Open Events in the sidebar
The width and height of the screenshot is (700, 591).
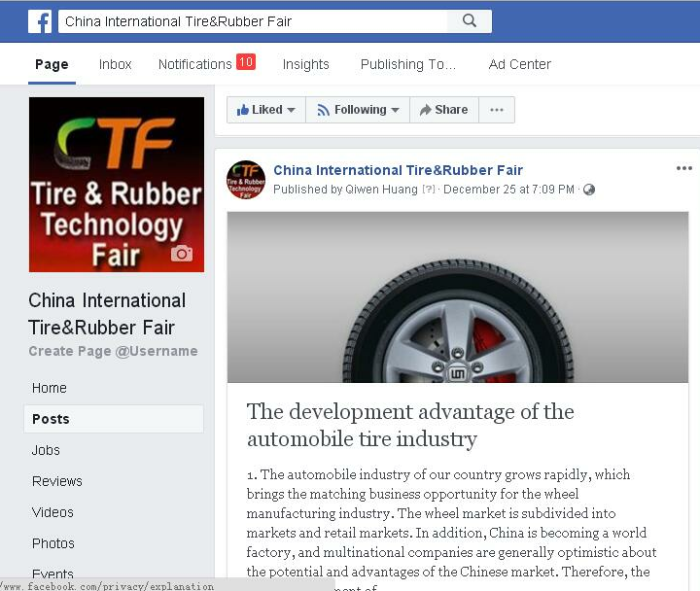pos(52,574)
